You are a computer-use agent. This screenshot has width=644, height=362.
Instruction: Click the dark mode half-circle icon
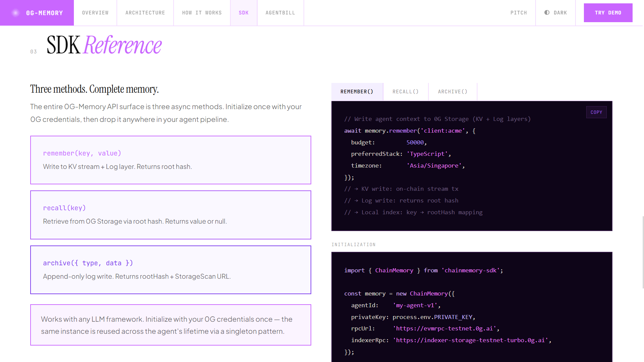(x=547, y=12)
